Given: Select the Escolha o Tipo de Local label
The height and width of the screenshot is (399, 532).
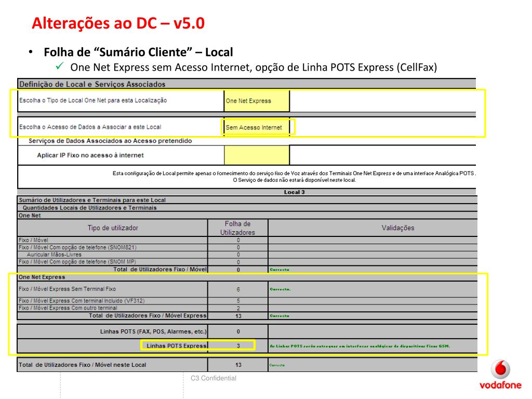Looking at the screenshot, I should point(93,100).
